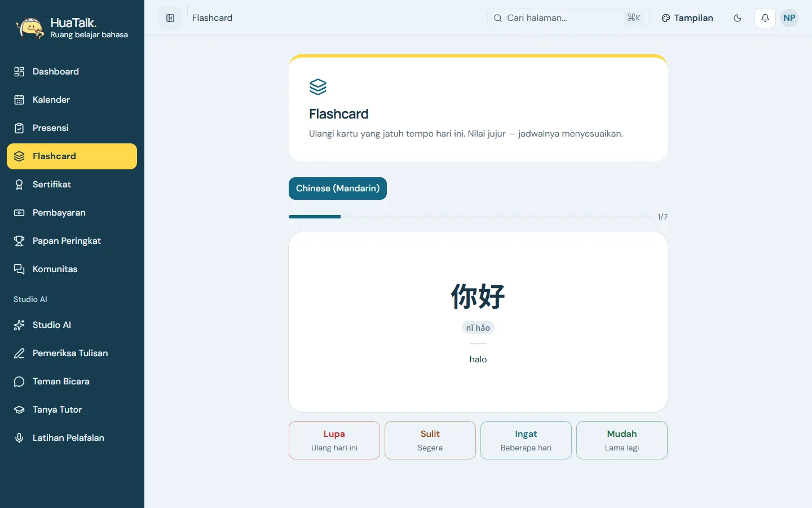Open Pembayaran page label

(59, 213)
